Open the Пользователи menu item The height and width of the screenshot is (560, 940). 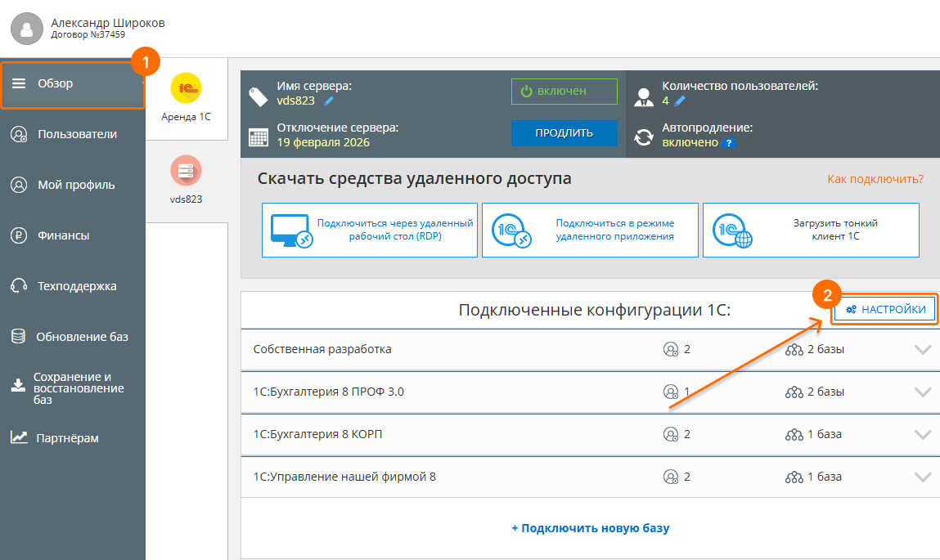click(77, 134)
